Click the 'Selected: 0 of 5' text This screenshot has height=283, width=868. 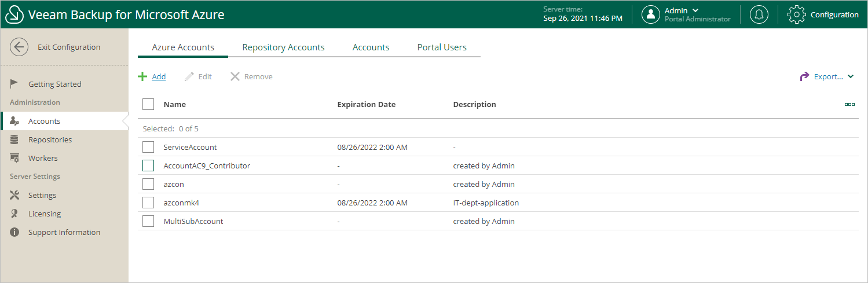click(x=170, y=128)
